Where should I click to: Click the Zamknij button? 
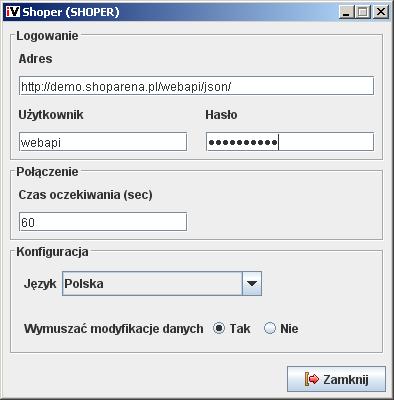336,379
